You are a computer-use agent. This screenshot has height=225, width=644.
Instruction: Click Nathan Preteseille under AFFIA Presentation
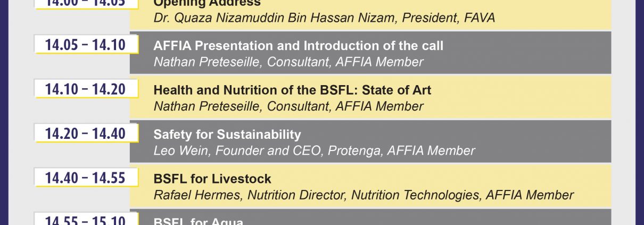[x=288, y=62]
